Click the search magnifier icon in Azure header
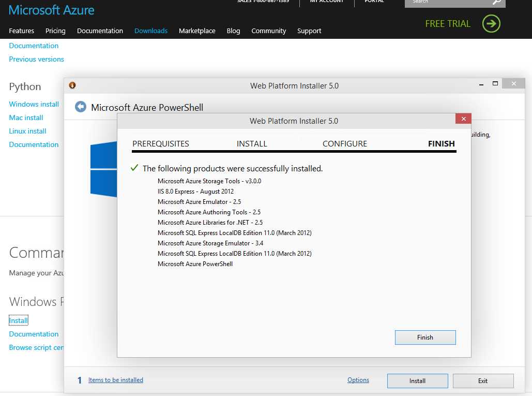532x396 pixels. tap(496, 2)
